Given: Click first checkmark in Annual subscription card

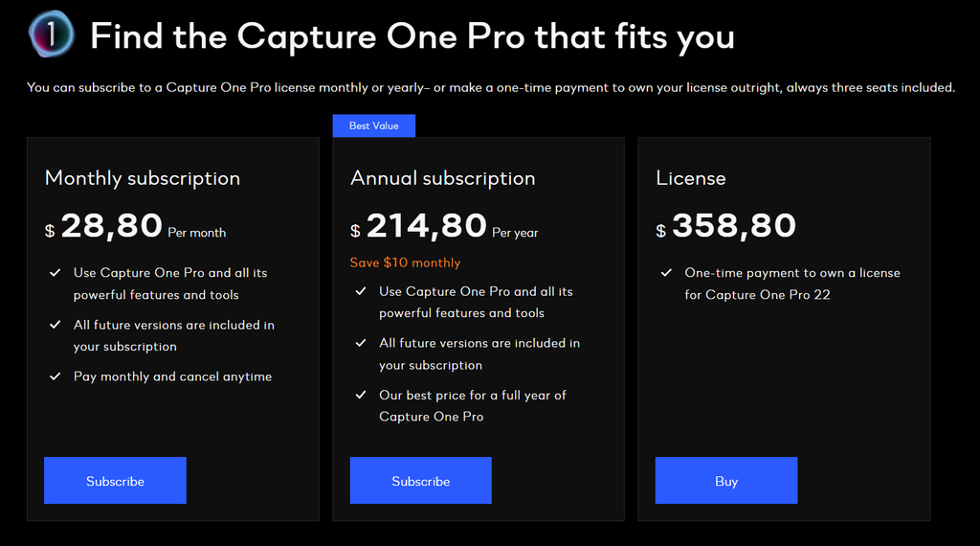Looking at the screenshot, I should pyautogui.click(x=361, y=291).
